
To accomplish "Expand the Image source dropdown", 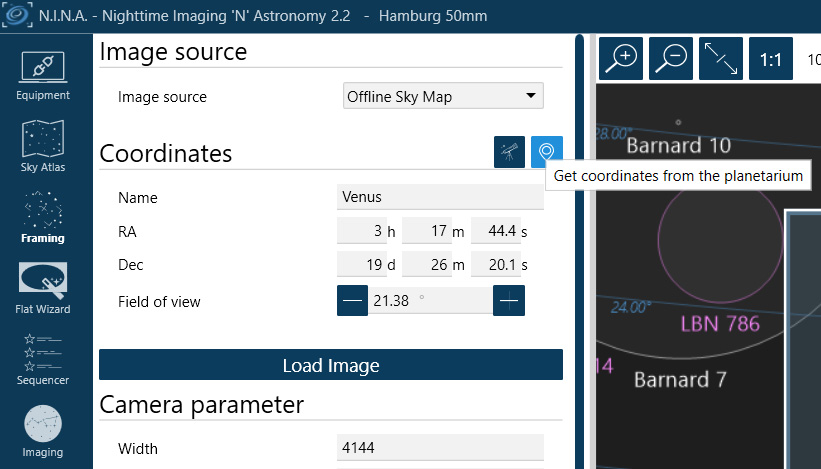I will (443, 97).
